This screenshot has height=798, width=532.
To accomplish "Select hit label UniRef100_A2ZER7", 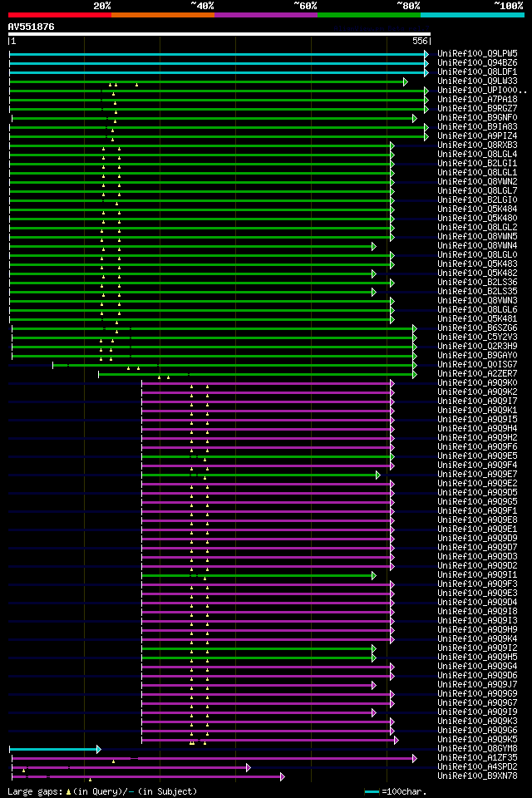I will (x=477, y=374).
